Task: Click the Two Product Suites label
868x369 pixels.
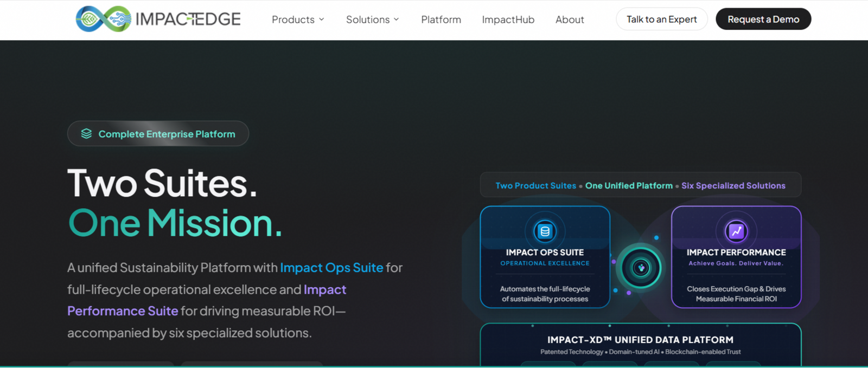Action: coord(536,185)
